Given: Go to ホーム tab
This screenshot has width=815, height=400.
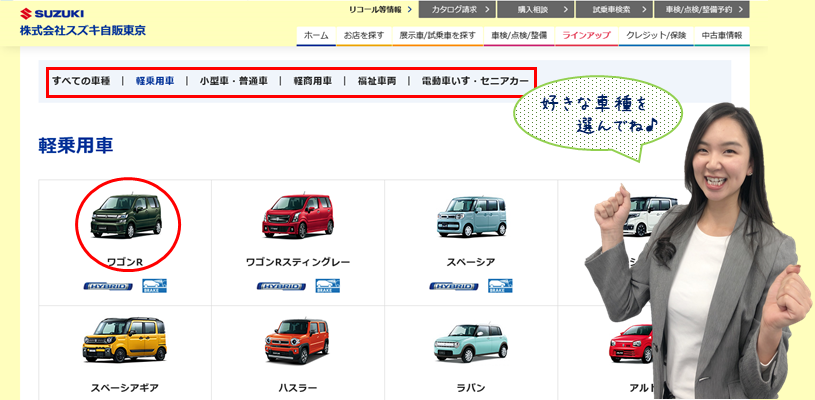Looking at the screenshot, I should 316,36.
